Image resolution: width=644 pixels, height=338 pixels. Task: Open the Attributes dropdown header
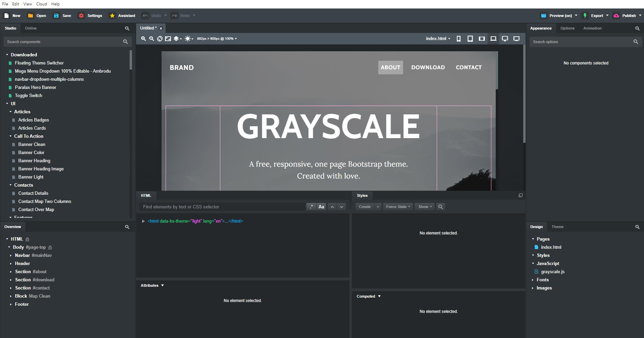click(152, 285)
